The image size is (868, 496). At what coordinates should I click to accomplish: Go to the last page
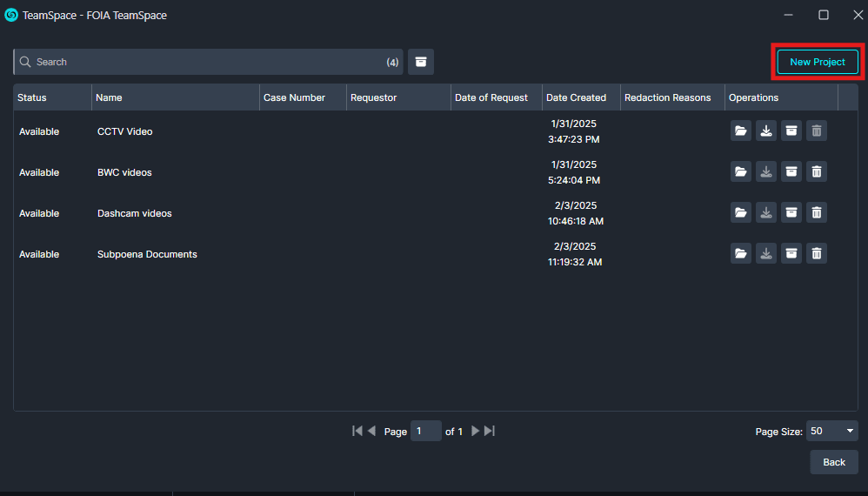490,431
